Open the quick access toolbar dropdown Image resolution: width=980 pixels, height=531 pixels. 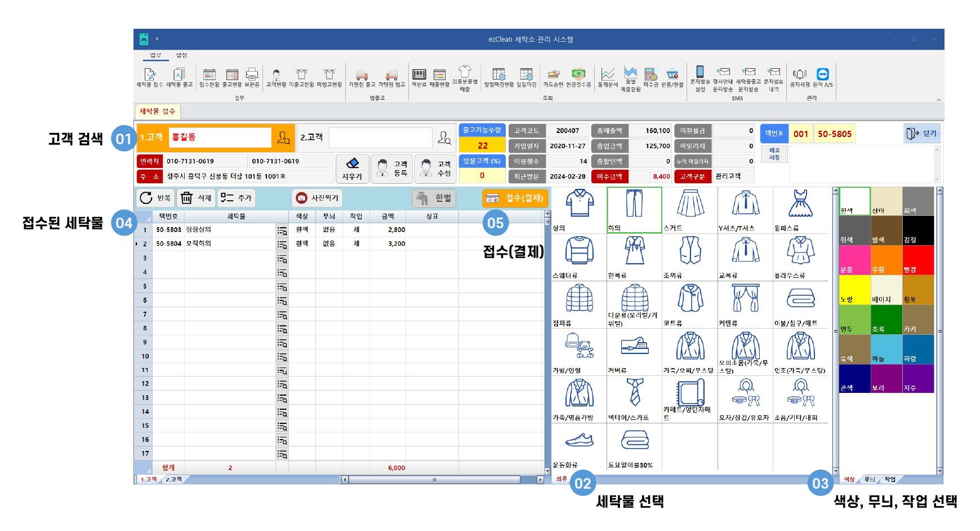pos(157,39)
